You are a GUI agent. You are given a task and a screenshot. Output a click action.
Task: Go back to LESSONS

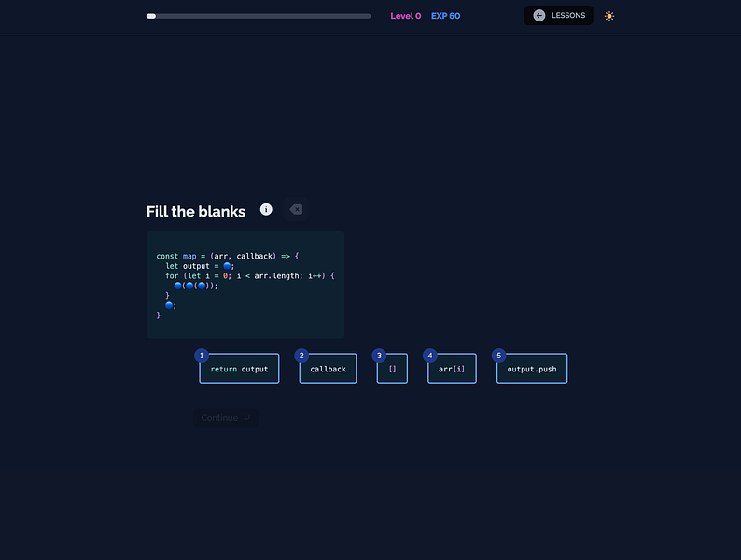tap(559, 16)
